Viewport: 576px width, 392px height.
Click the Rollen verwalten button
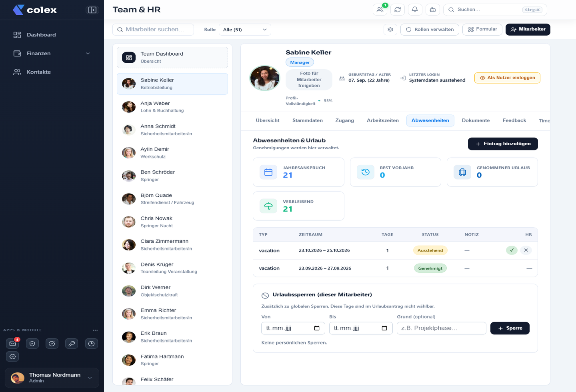pyautogui.click(x=430, y=30)
